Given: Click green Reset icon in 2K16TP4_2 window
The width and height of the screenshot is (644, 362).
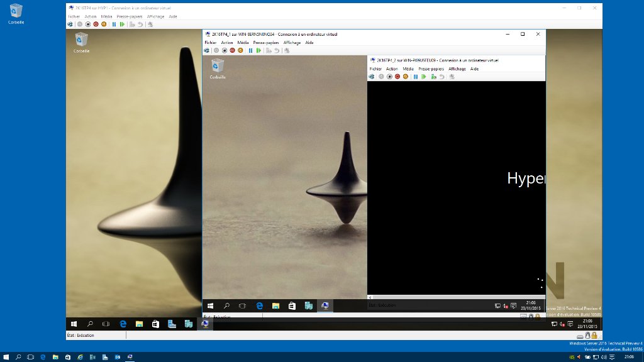Looking at the screenshot, I should tap(424, 77).
